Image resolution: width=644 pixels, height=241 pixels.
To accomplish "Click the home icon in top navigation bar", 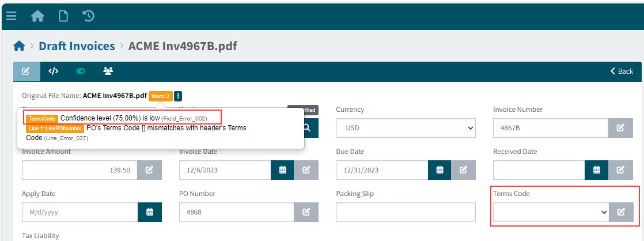I will [x=37, y=16].
